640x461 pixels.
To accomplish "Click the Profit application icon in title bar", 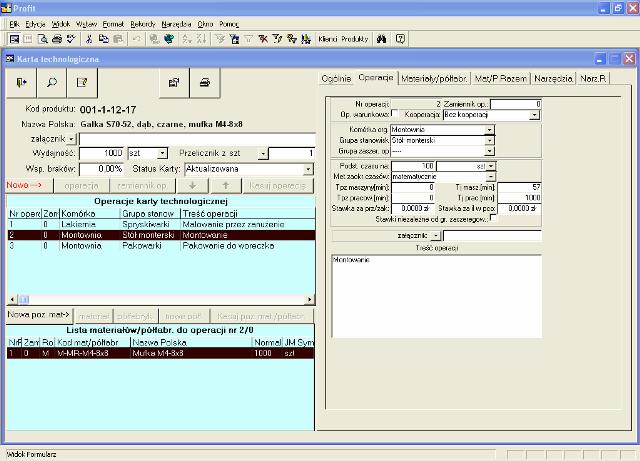I will (x=6, y=8).
